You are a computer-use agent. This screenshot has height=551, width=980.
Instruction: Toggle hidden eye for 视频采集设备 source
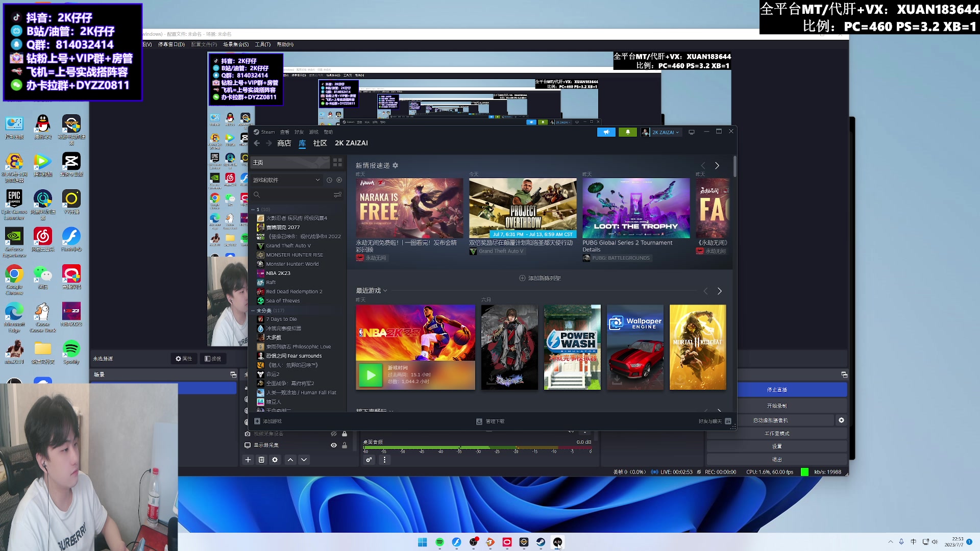pos(334,434)
